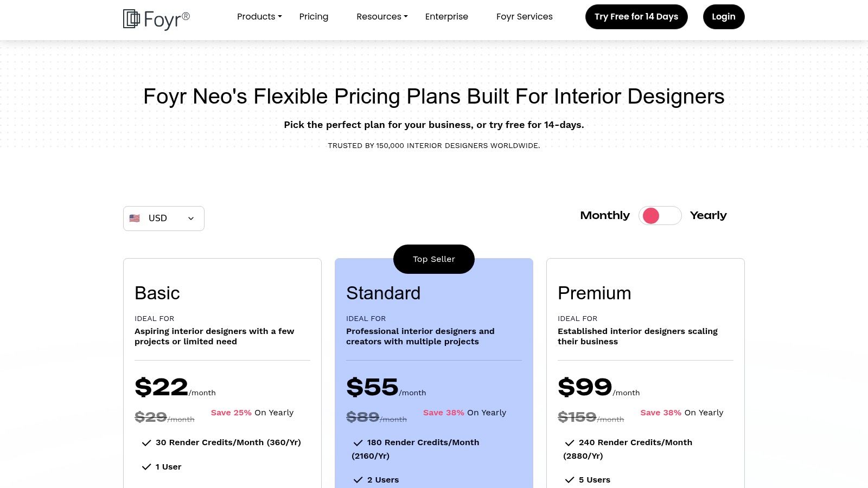Click the Foyr logo icon

tap(131, 18)
